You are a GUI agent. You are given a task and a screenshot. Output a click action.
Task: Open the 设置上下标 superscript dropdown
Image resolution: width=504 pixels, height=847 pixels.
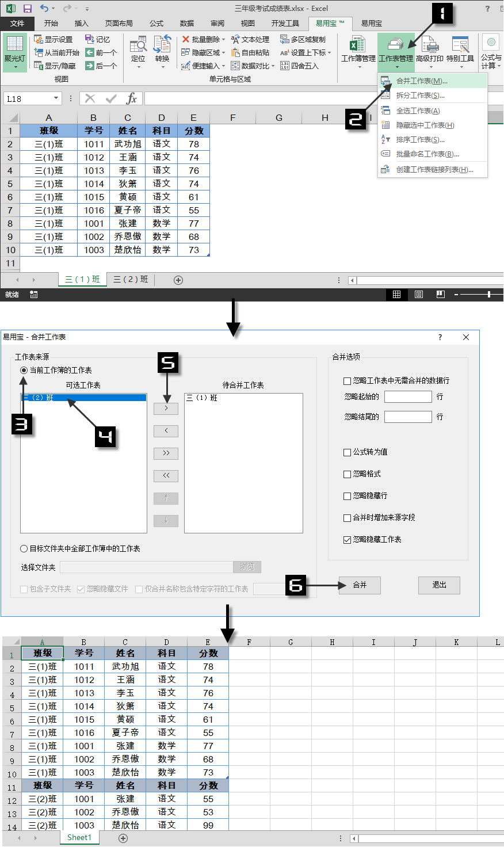pyautogui.click(x=306, y=52)
